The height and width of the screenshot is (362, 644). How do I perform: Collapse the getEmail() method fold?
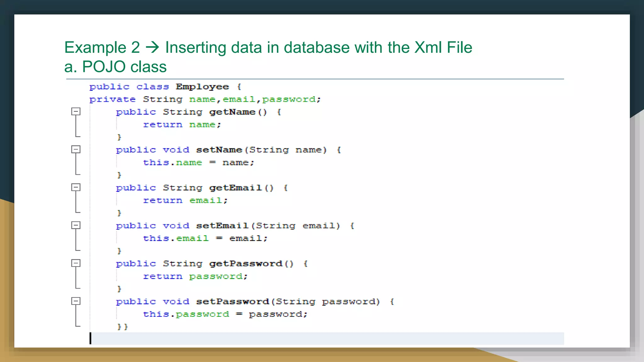[76, 188]
